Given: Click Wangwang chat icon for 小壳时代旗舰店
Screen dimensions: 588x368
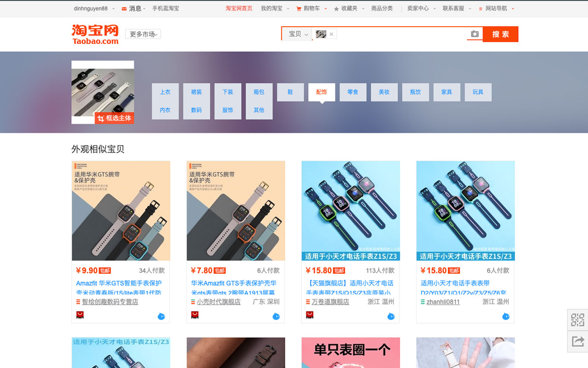Looking at the screenshot, I should pyautogui.click(x=276, y=316).
